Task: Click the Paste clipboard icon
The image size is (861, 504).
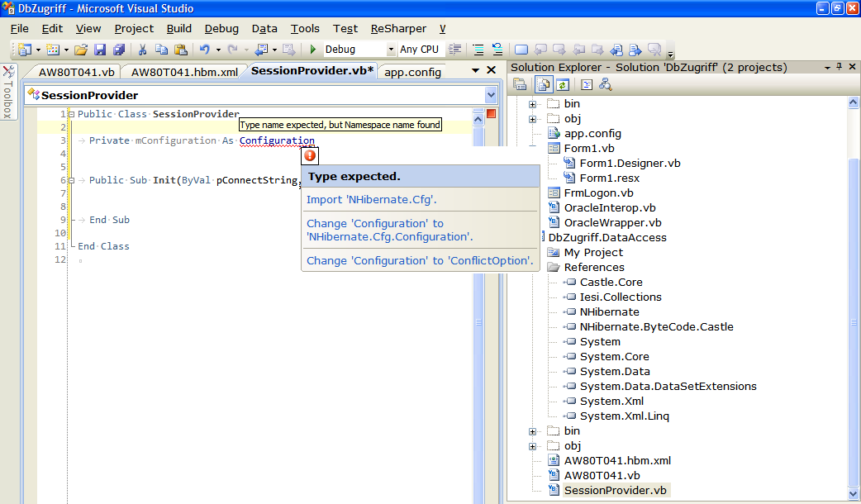Action: click(181, 50)
